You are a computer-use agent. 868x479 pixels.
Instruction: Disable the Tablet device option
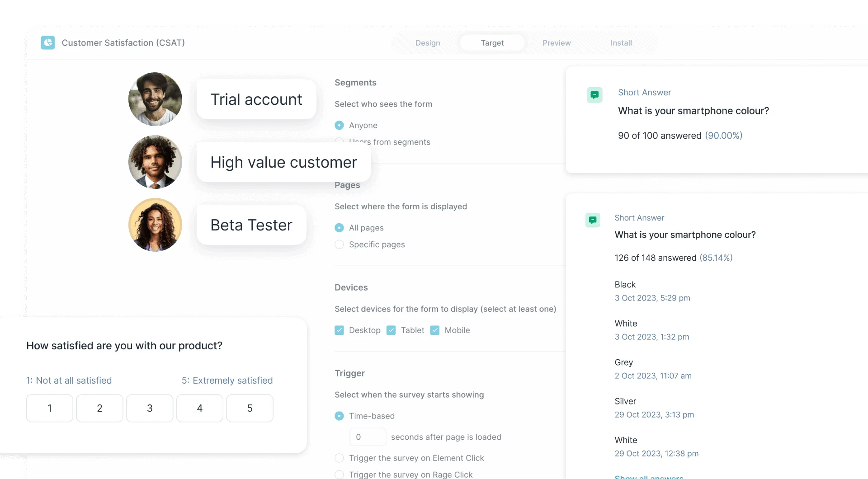(x=391, y=330)
